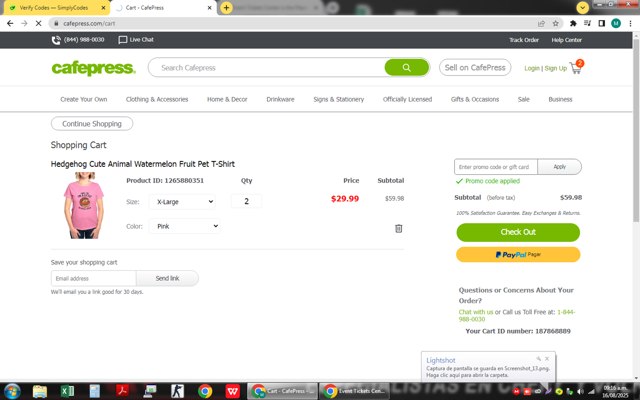Click the Chat with us link
The width and height of the screenshot is (640, 400).
click(x=476, y=312)
